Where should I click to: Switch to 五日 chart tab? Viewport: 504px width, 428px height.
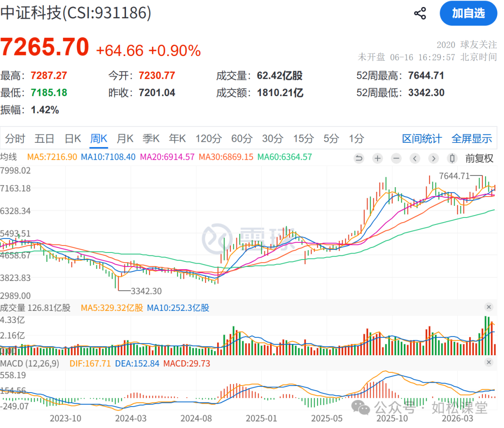44,139
